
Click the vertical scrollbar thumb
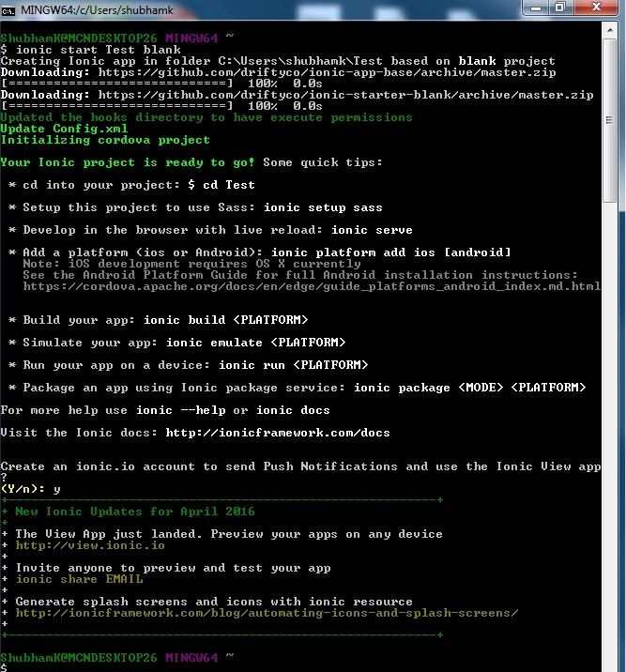point(610,120)
